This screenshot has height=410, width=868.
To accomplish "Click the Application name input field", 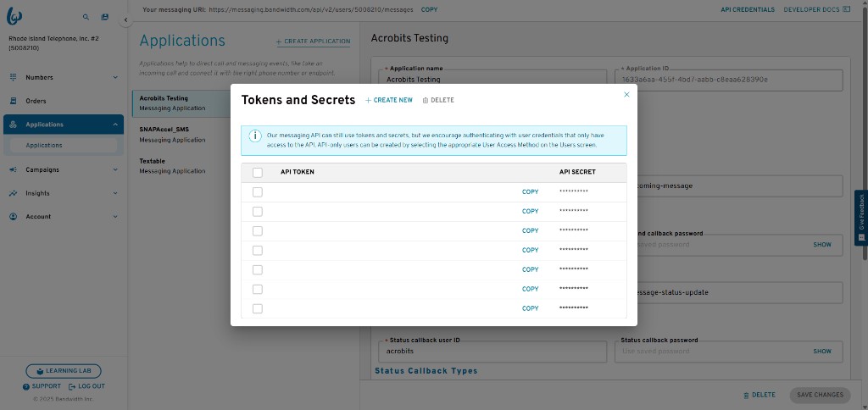I will 492,80.
